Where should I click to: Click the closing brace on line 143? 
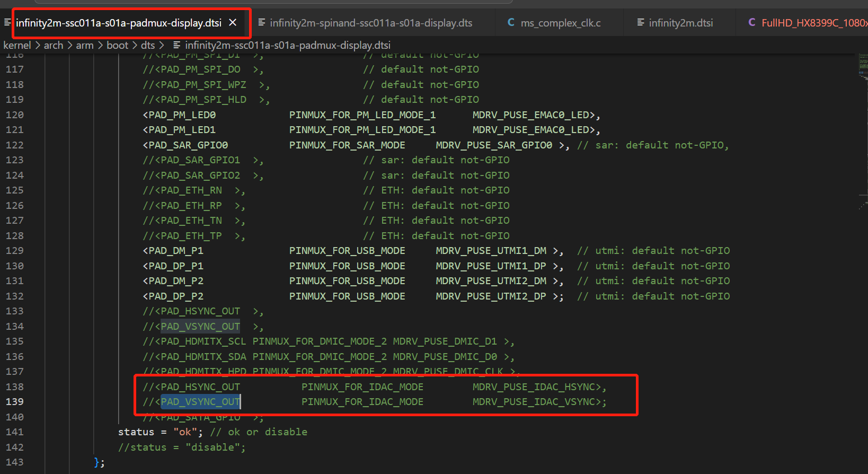coord(96,462)
